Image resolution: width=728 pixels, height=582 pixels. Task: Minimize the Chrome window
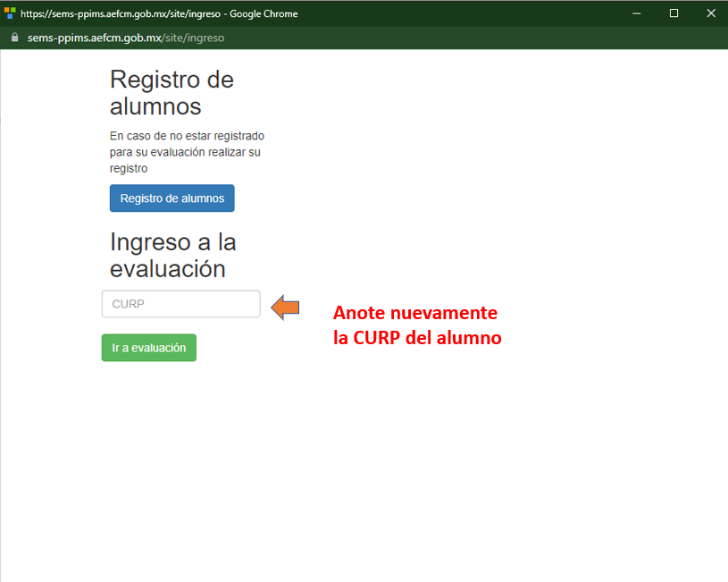coord(637,13)
